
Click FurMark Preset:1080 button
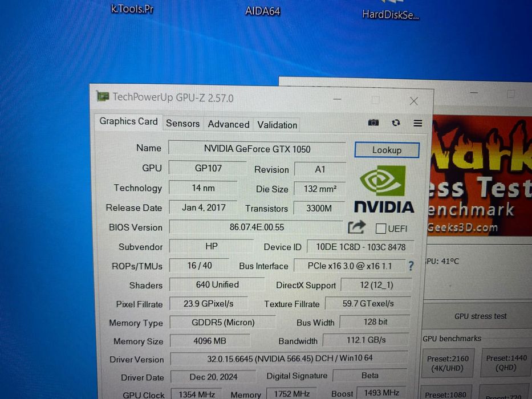coord(446,393)
